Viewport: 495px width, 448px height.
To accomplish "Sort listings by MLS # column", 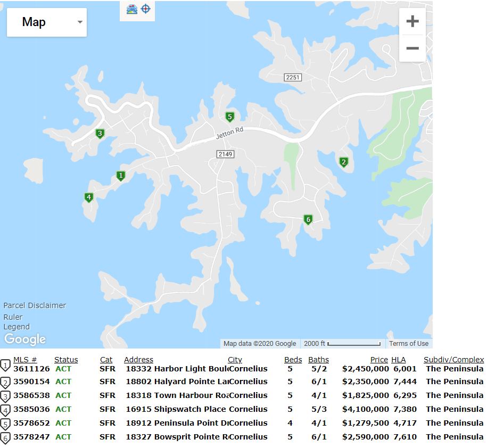I will (25, 360).
